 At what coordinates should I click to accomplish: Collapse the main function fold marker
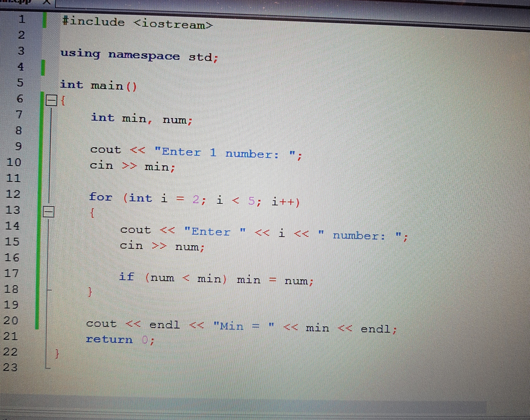(51, 100)
